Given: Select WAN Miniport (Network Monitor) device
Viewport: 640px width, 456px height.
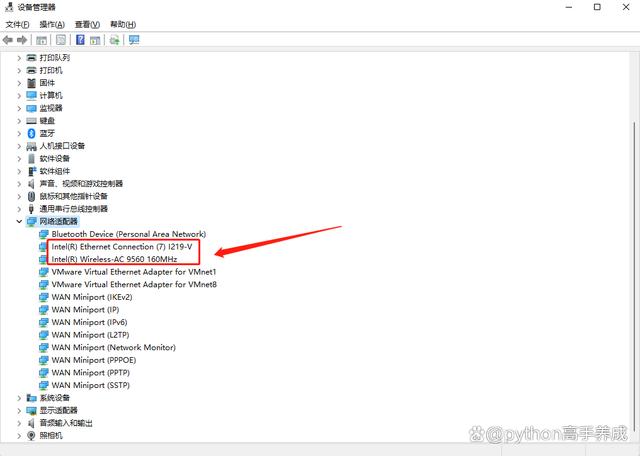Looking at the screenshot, I should pos(113,347).
